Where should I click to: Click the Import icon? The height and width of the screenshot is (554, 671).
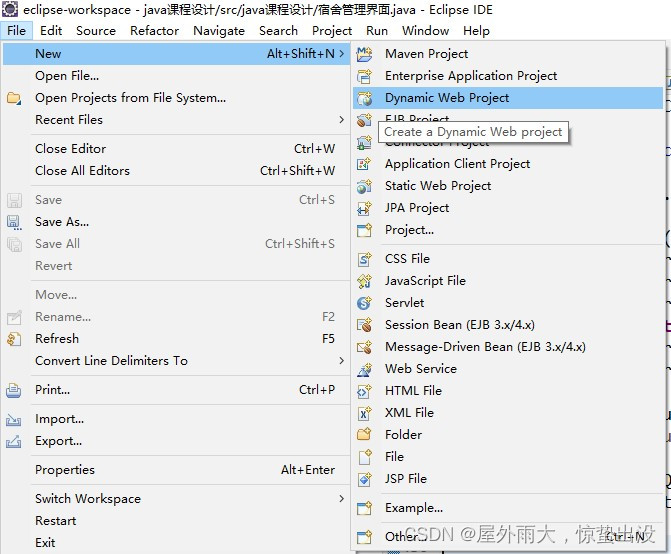[14, 419]
